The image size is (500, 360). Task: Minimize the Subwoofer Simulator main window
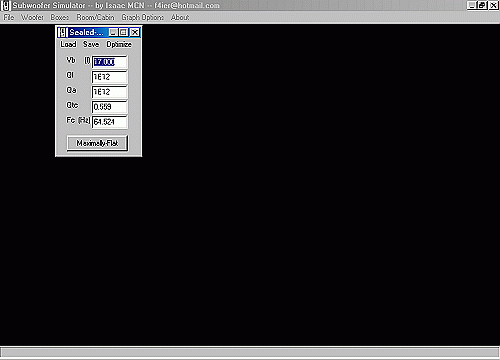pyautogui.click(x=471, y=5)
